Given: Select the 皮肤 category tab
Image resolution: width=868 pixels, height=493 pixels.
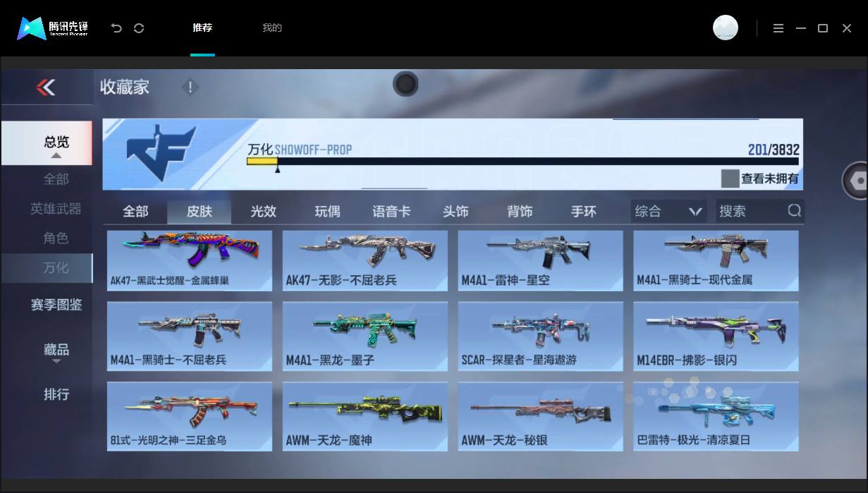Looking at the screenshot, I should [200, 212].
